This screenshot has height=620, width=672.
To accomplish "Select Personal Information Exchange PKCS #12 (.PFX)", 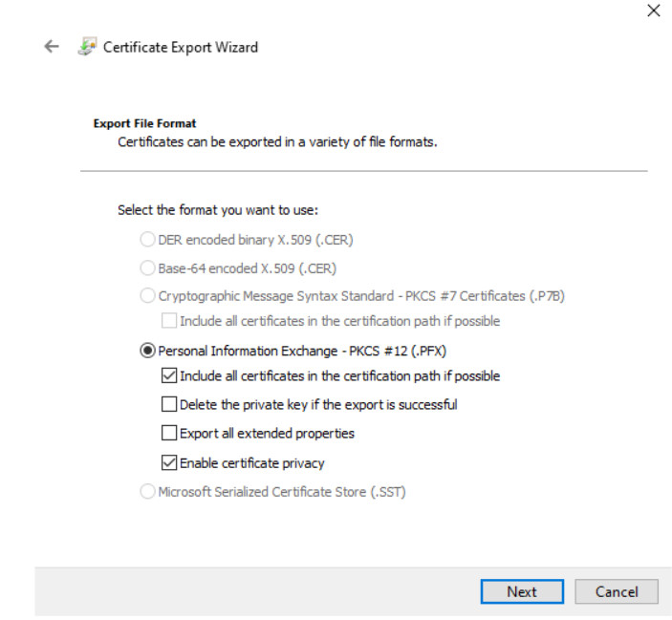I will click(148, 351).
